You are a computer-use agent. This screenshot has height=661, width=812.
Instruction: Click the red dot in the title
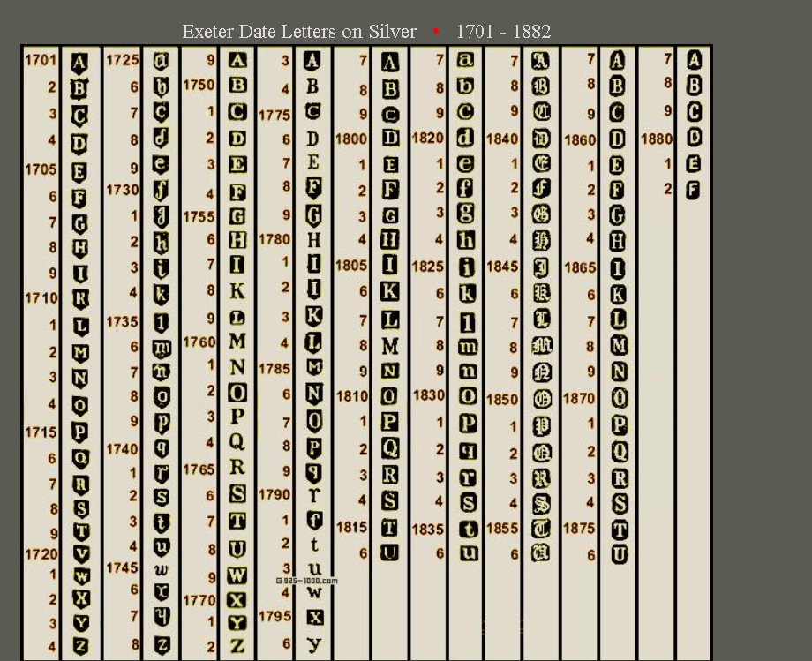[x=436, y=32]
